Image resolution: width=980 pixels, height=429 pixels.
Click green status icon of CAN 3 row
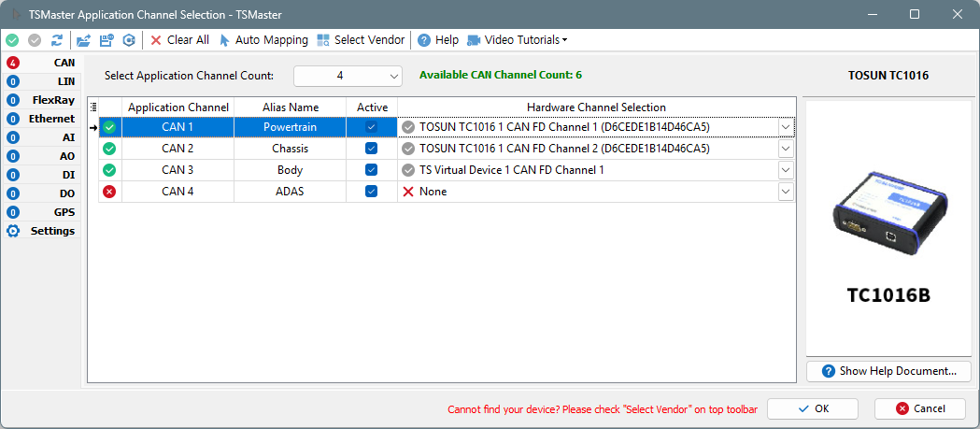tap(109, 170)
